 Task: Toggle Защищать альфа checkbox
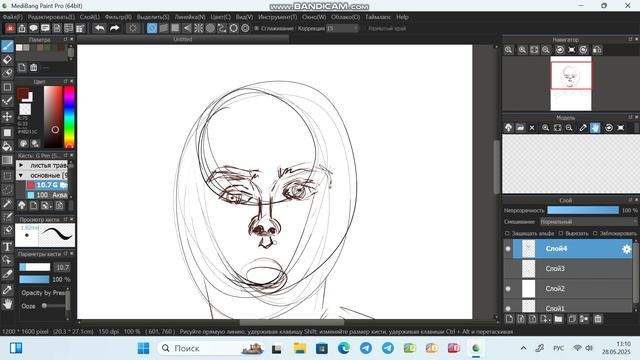tap(507, 233)
